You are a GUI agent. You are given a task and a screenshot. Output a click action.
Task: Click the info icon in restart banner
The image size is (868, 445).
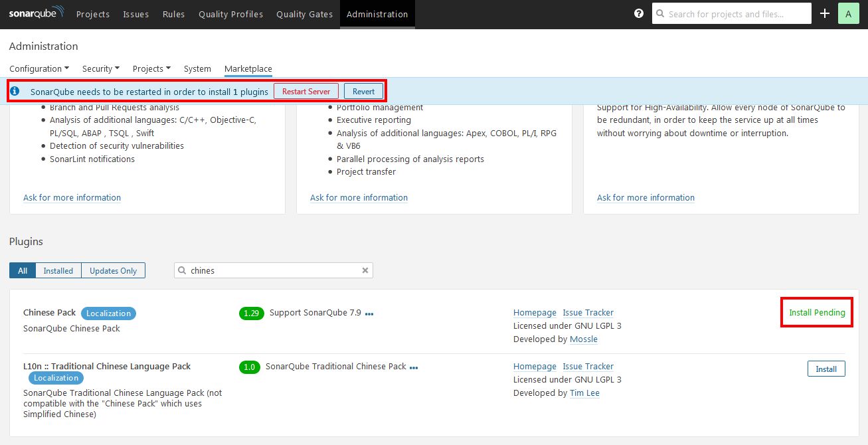(x=15, y=91)
